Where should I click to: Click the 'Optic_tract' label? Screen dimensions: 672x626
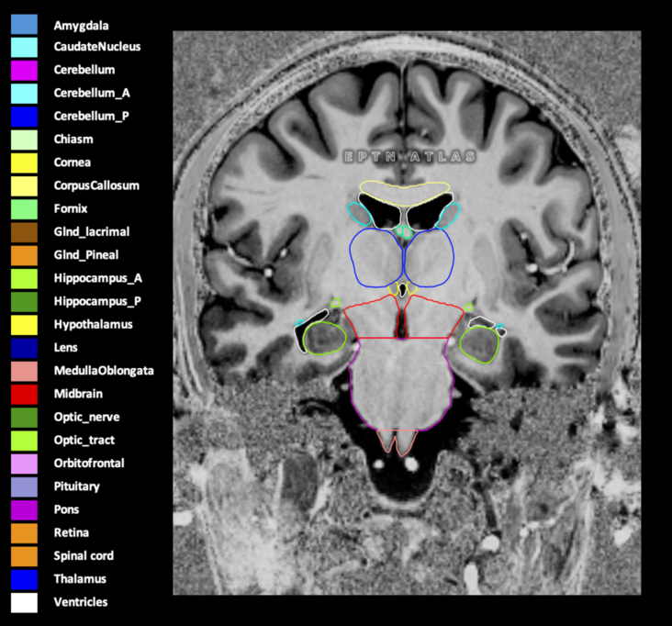click(x=84, y=441)
